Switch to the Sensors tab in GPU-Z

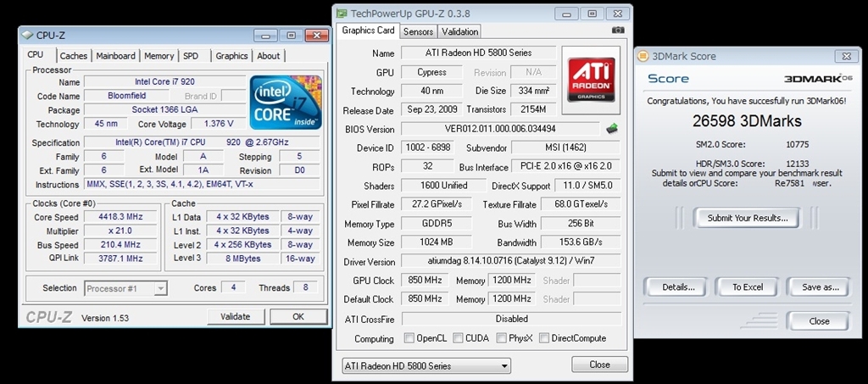click(x=419, y=31)
